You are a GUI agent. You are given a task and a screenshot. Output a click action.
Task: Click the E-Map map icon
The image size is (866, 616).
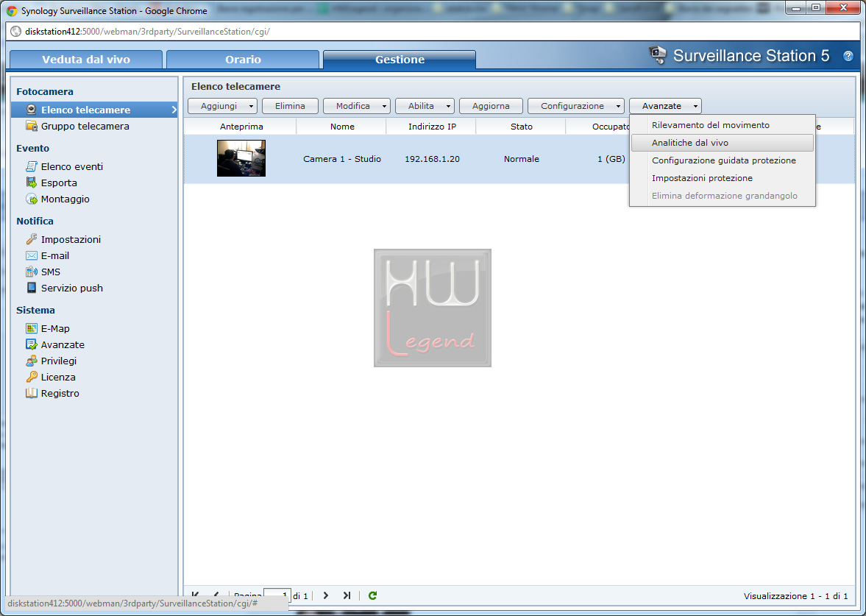pyautogui.click(x=32, y=328)
